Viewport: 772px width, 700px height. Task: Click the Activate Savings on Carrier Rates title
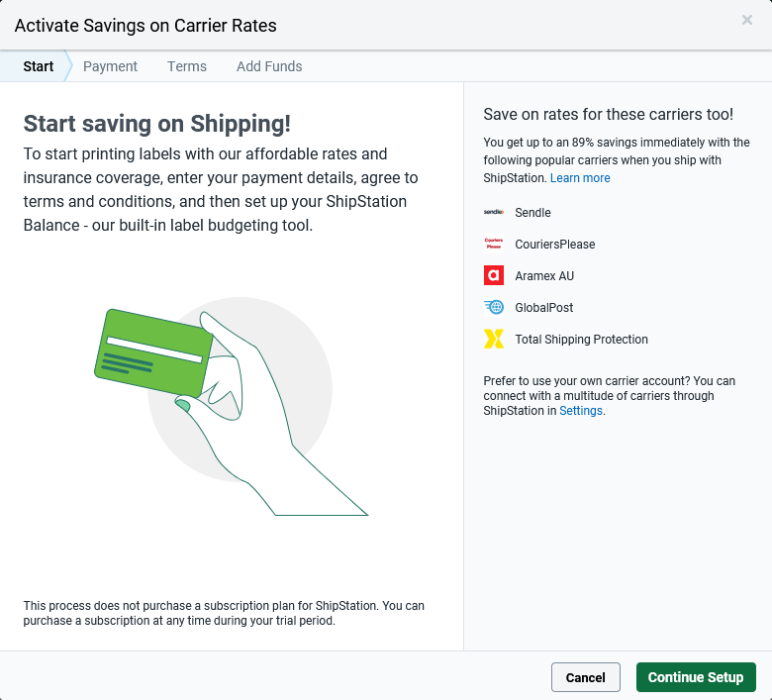tap(145, 26)
